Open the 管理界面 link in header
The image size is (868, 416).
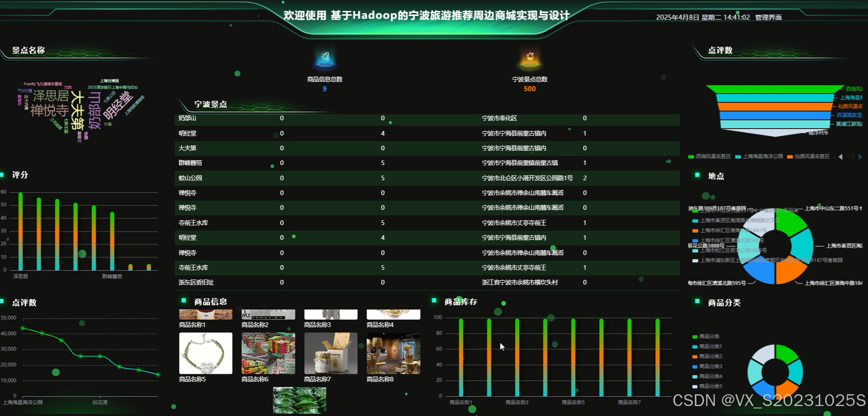(768, 17)
